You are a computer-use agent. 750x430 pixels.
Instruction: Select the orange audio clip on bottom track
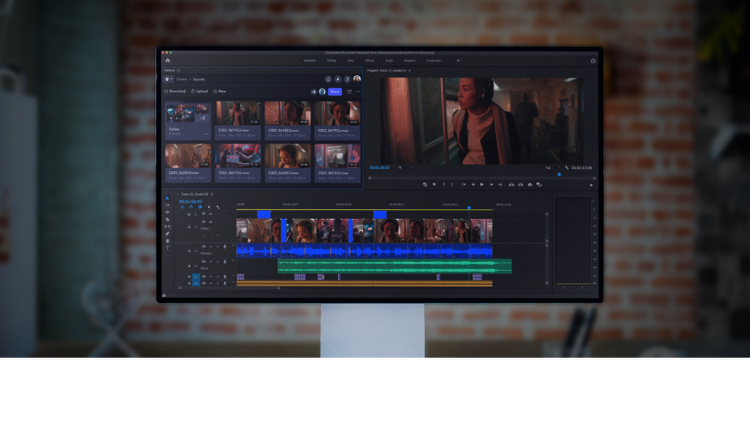[x=364, y=284]
